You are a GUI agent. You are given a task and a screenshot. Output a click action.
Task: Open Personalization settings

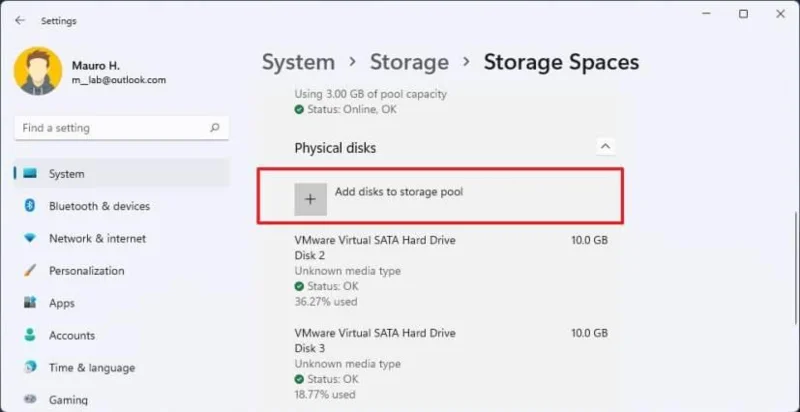coord(121,270)
